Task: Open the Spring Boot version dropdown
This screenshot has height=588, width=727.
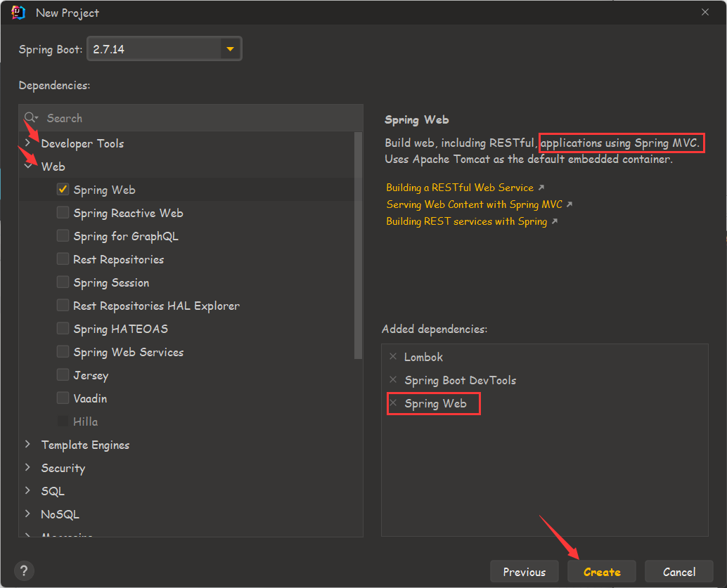Action: pyautogui.click(x=230, y=48)
